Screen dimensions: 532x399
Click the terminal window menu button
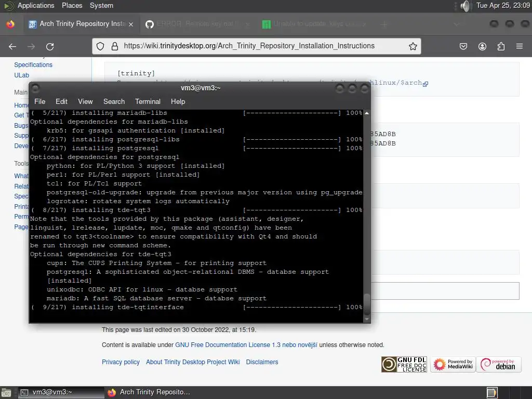[35, 88]
